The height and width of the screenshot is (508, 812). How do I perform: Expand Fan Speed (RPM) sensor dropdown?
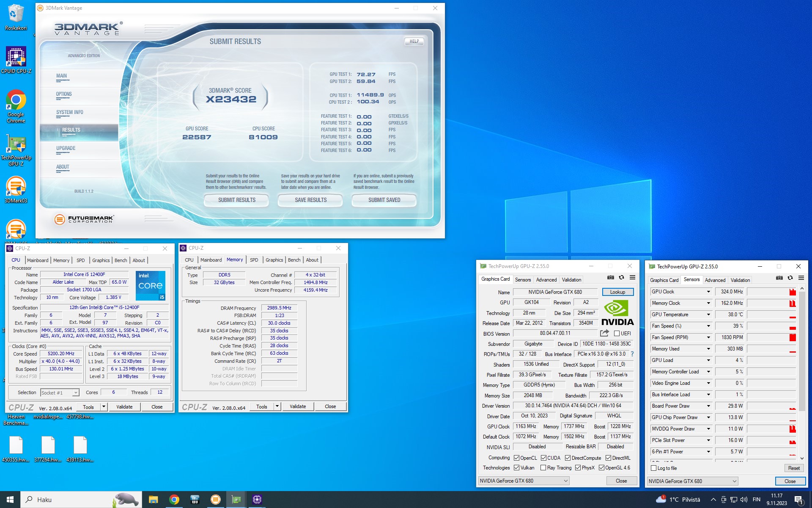[708, 337]
